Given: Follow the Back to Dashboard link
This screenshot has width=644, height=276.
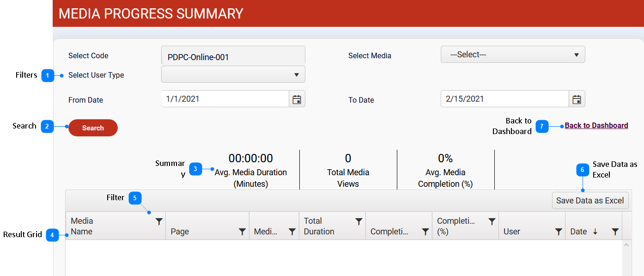Looking at the screenshot, I should click(x=596, y=126).
